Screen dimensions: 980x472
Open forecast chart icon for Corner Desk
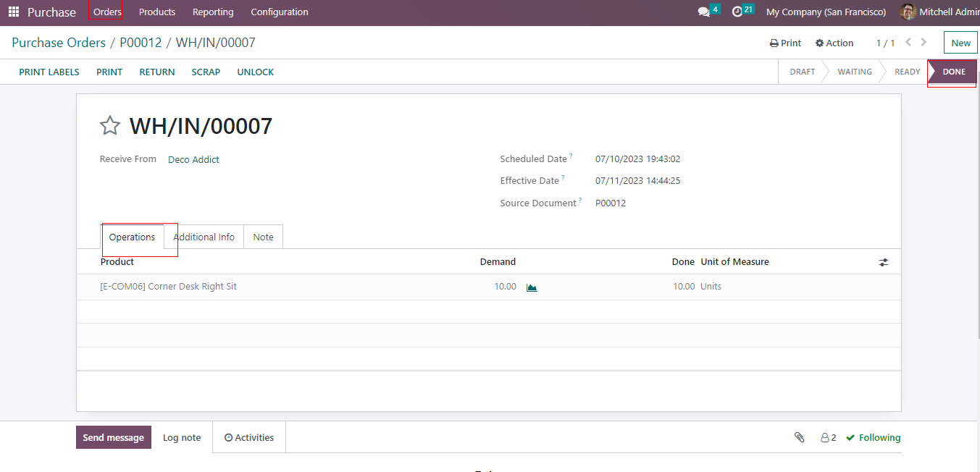[532, 287]
